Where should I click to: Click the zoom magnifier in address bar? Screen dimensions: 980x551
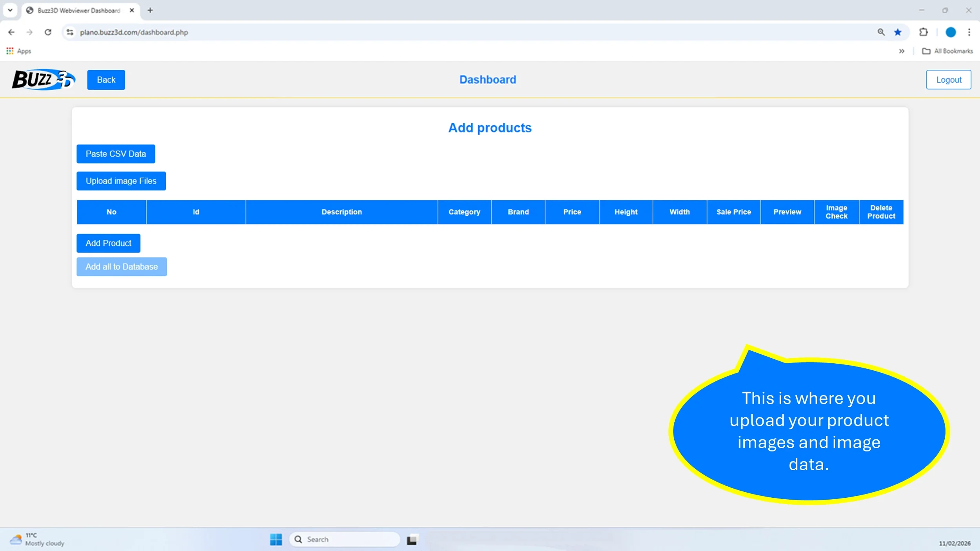pyautogui.click(x=881, y=32)
